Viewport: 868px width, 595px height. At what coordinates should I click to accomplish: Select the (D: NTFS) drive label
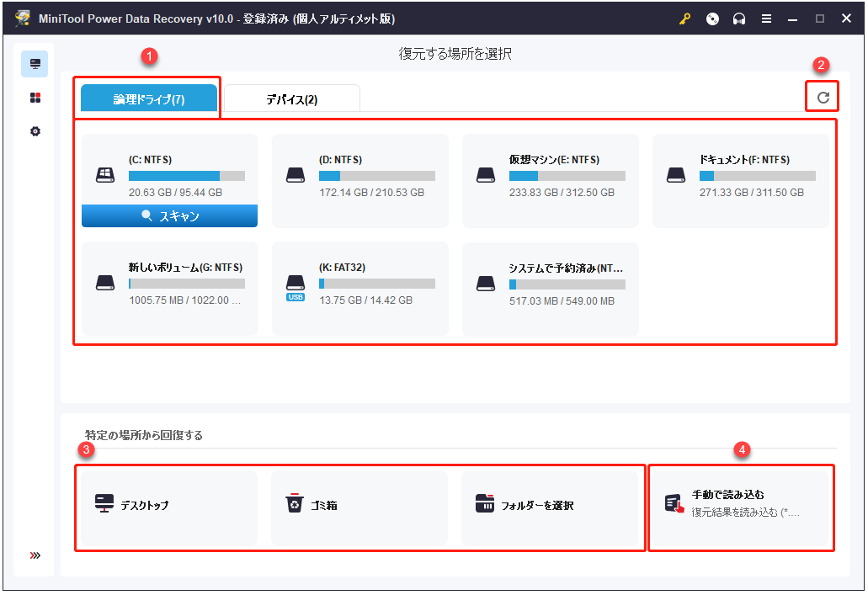tap(340, 159)
